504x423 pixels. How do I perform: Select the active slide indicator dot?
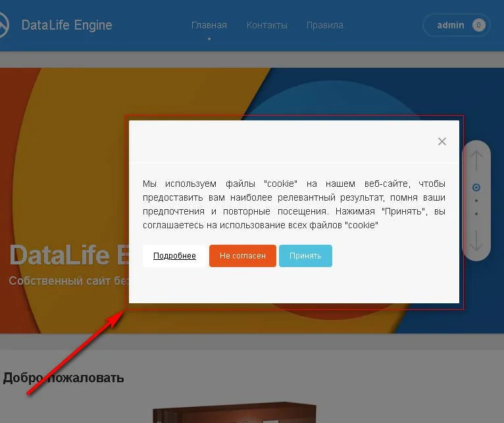476,187
